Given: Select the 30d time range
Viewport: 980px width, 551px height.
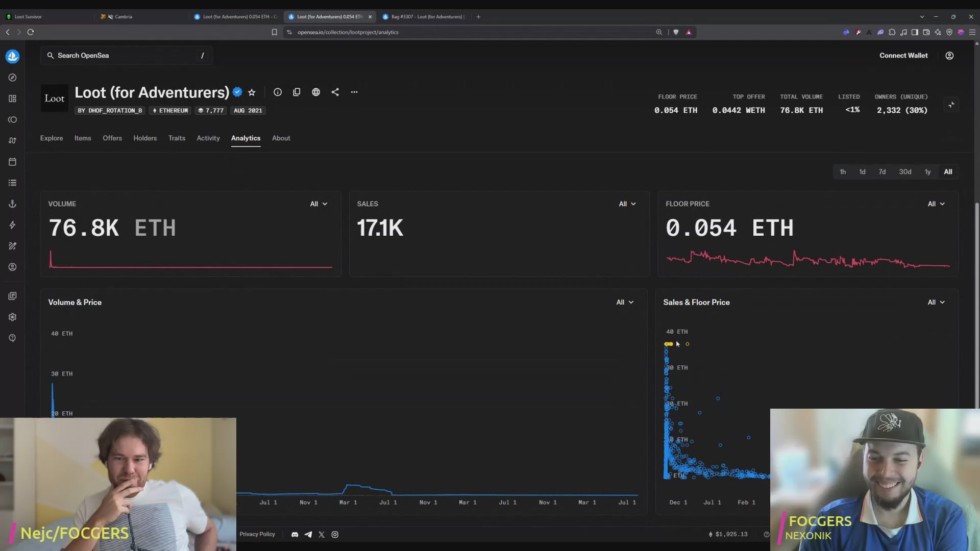Looking at the screenshot, I should tap(905, 172).
